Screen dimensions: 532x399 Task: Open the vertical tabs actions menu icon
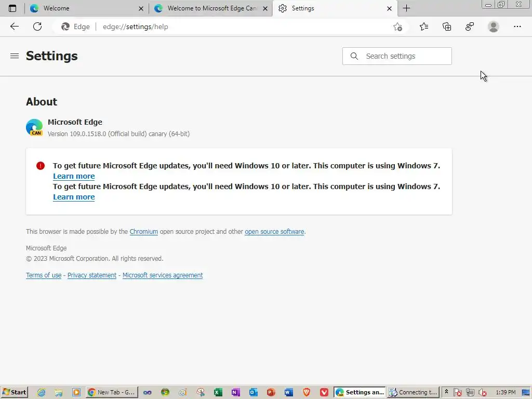tap(12, 8)
